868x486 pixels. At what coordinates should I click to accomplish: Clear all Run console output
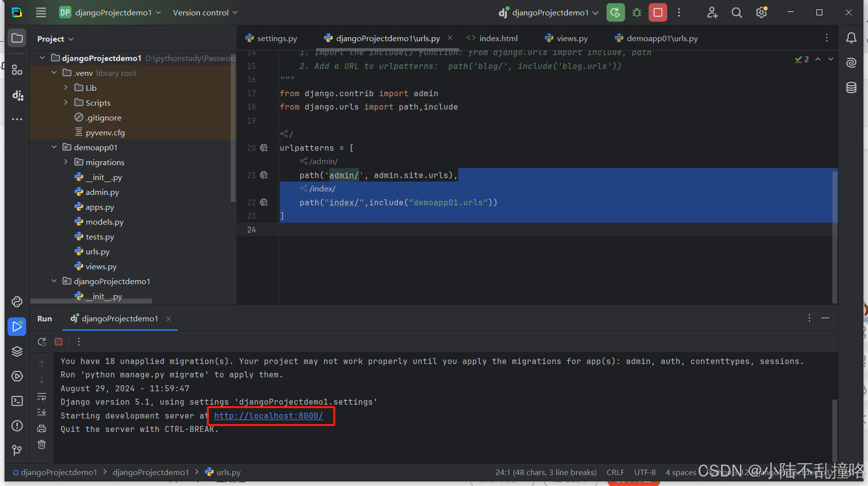[x=42, y=444]
